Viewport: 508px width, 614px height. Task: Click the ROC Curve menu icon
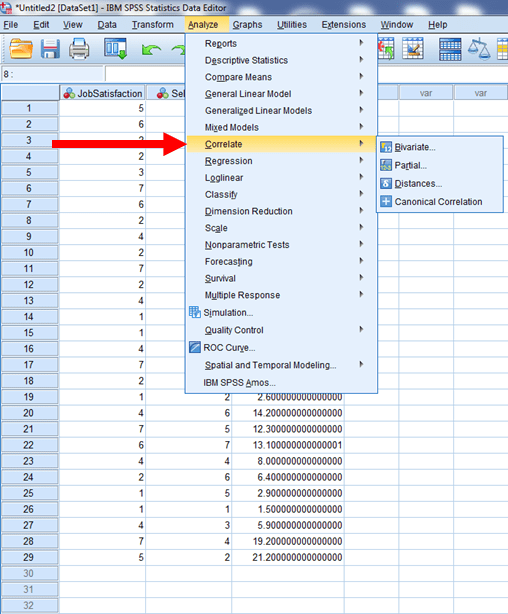point(195,347)
